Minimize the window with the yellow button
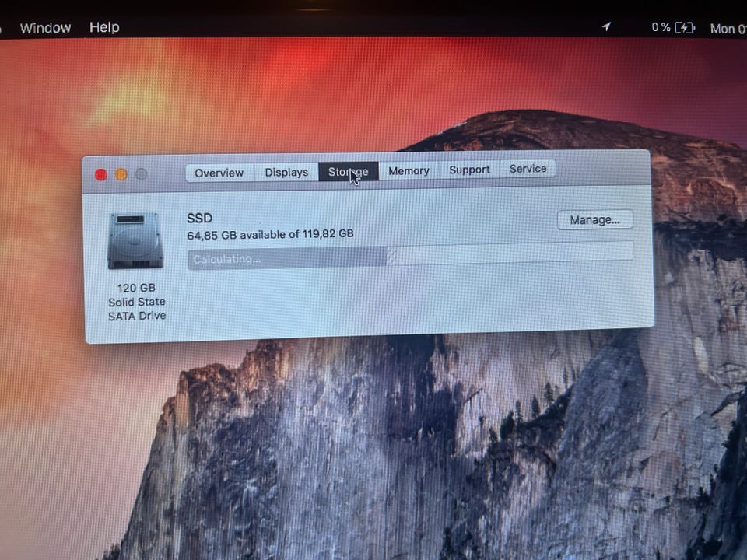Viewport: 747px width, 560px height. click(x=121, y=174)
